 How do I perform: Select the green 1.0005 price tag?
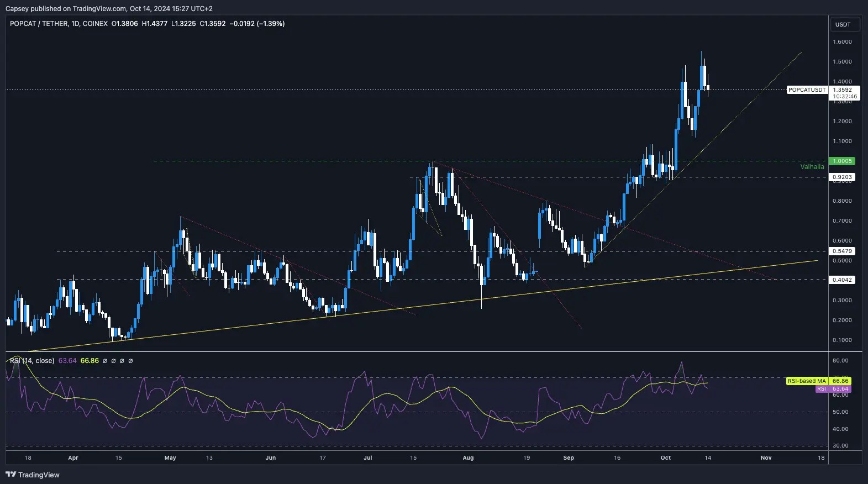pos(843,161)
